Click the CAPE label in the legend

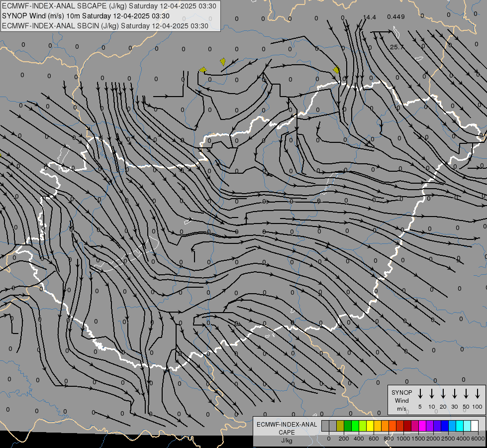287,433
